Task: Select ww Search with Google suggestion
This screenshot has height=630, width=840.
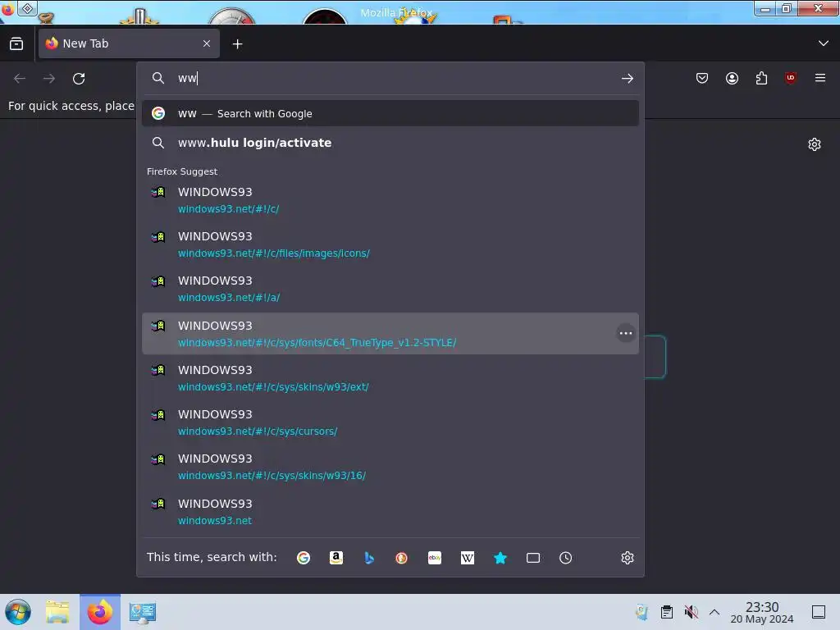Action: 390,113
